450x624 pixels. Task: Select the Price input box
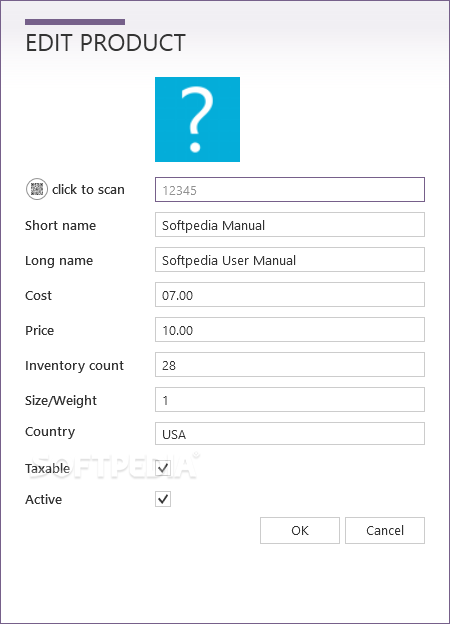click(x=290, y=330)
